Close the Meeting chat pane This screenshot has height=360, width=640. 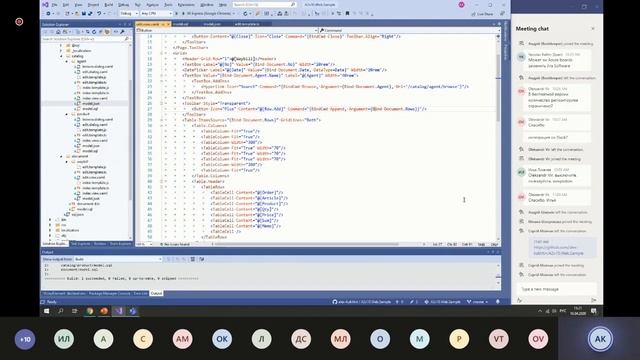tap(593, 29)
